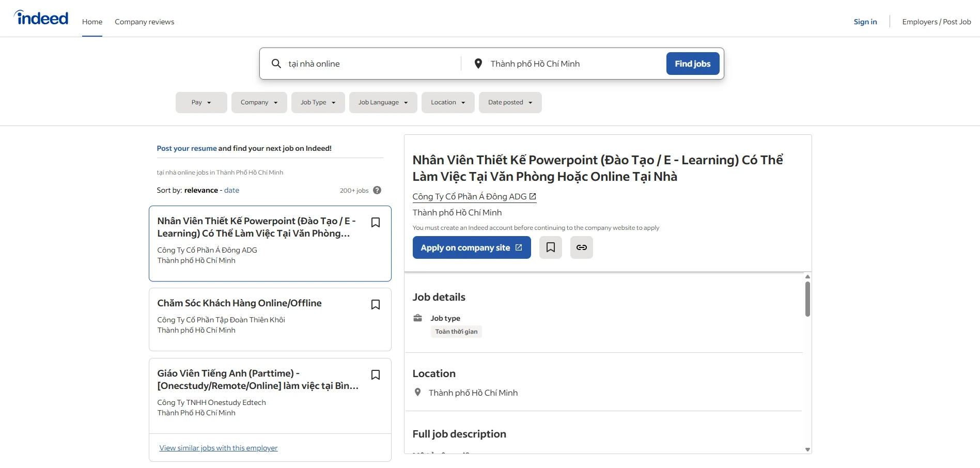Click the '200+ jobs' count text
980x468 pixels.
(x=354, y=191)
